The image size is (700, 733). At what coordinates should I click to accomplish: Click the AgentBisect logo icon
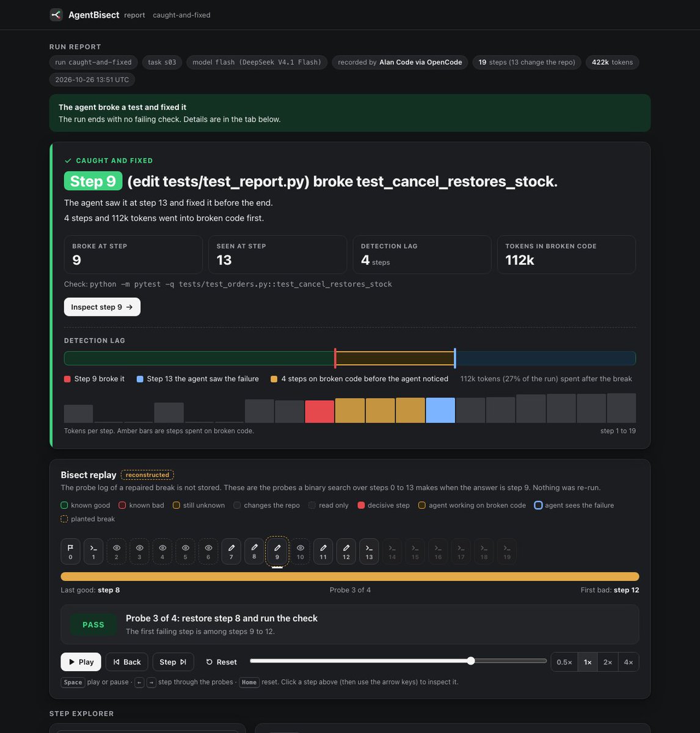point(56,15)
